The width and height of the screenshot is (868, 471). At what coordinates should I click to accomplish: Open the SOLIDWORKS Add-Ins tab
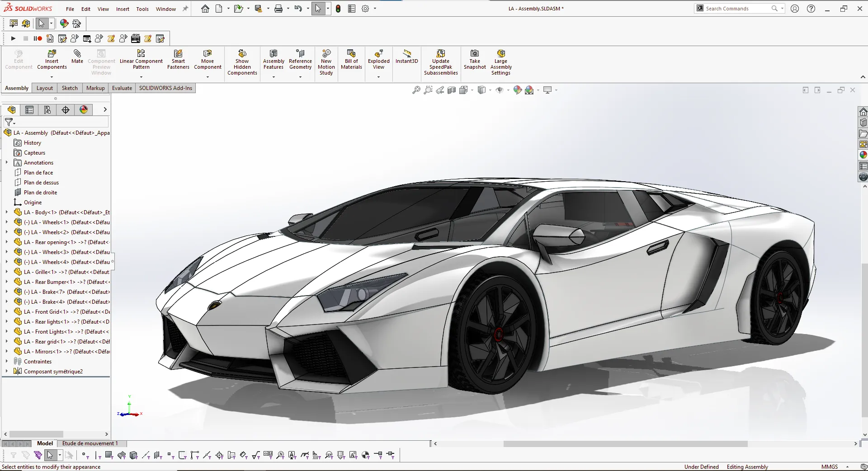[x=165, y=88]
